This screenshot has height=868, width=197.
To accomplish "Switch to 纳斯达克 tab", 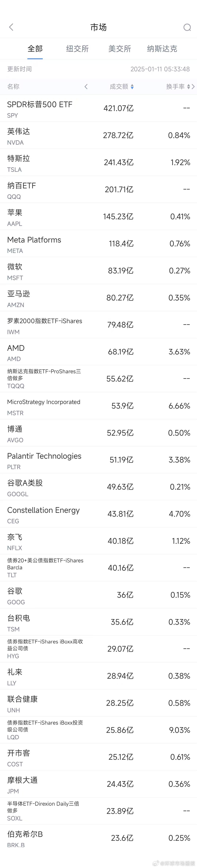I will (162, 49).
